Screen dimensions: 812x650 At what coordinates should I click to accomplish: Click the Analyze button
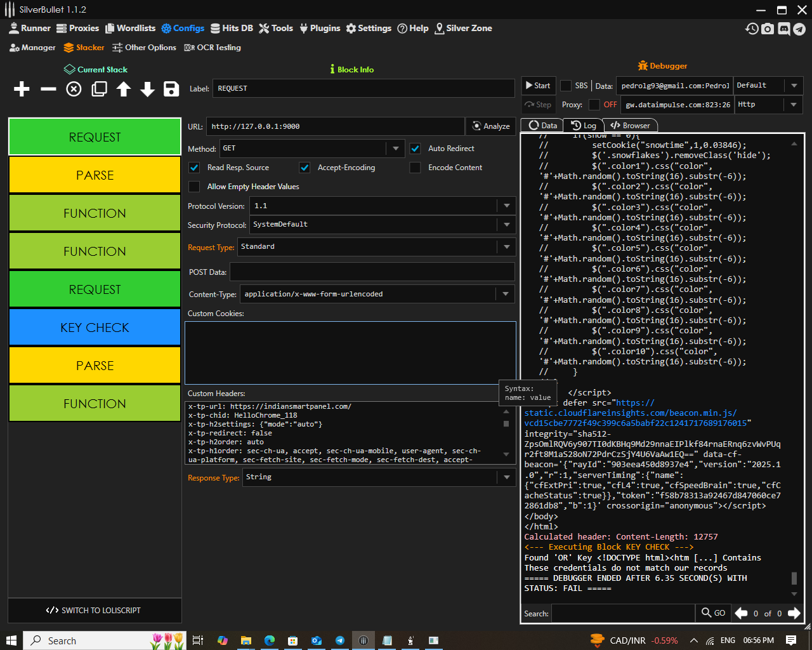coord(491,126)
